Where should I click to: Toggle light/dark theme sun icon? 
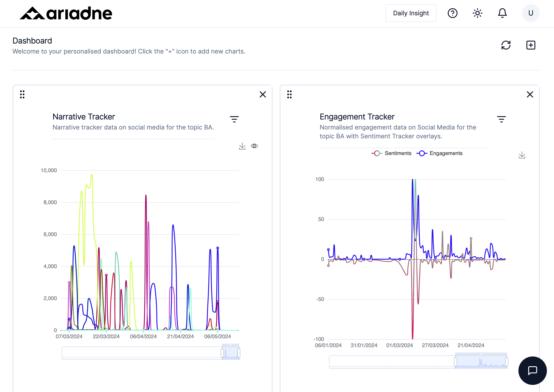[477, 13]
